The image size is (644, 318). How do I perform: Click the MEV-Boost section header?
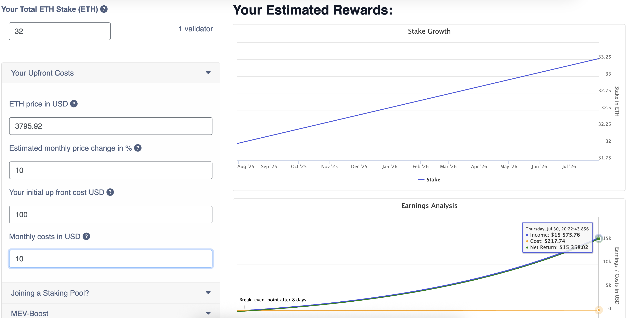(29, 313)
